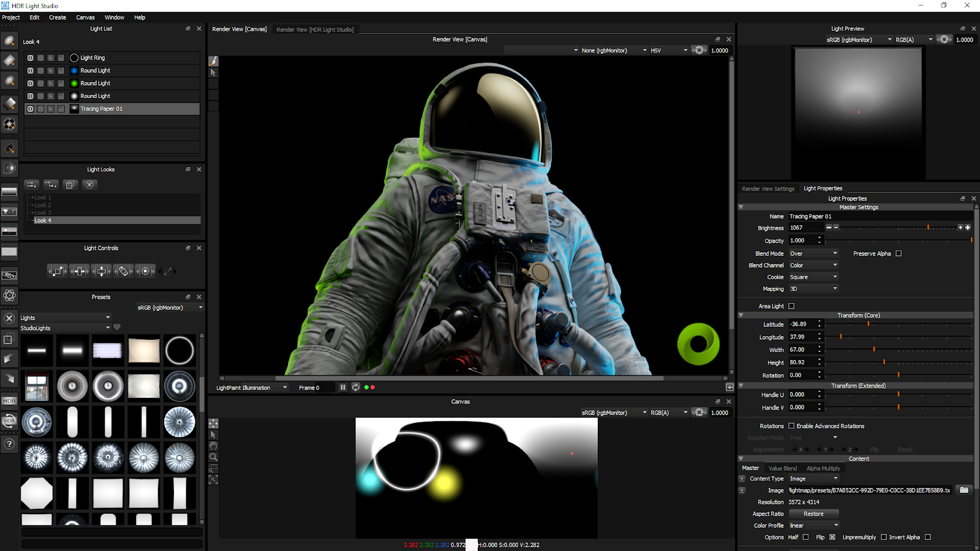
Task: Enable the Area Light checkbox
Action: (791, 306)
